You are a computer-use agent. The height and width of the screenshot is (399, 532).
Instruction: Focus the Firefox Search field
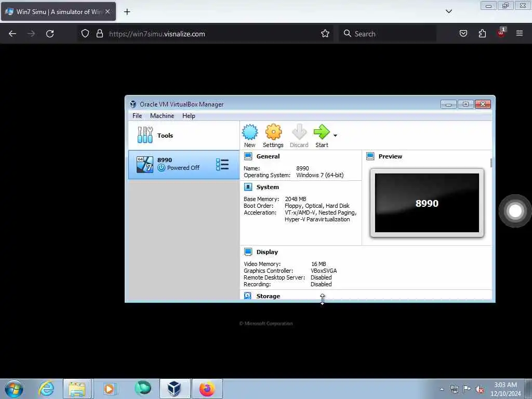pyautogui.click(x=388, y=34)
